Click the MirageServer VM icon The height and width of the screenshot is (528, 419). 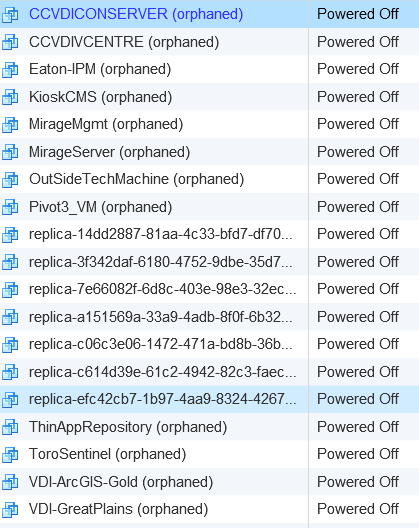click(10, 152)
